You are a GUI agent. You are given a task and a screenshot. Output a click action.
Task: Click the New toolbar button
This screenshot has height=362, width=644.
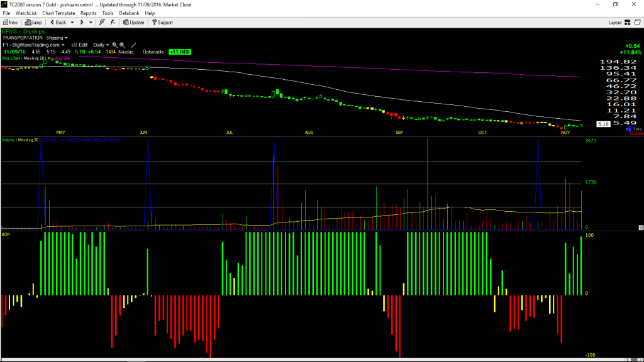point(10,23)
